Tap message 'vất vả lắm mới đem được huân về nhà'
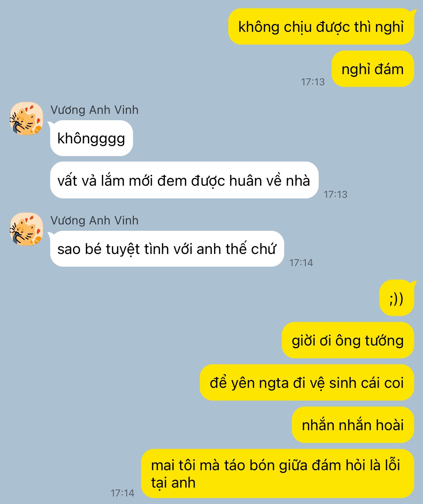Image resolution: width=423 pixels, height=504 pixels. (x=184, y=180)
